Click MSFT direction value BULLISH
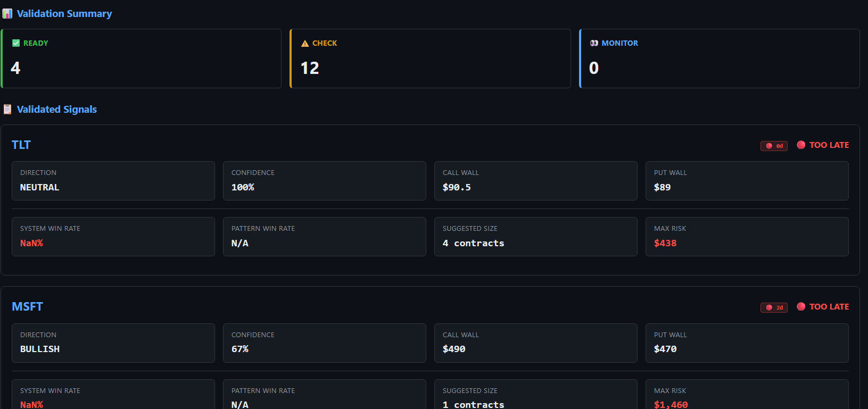 click(x=40, y=349)
